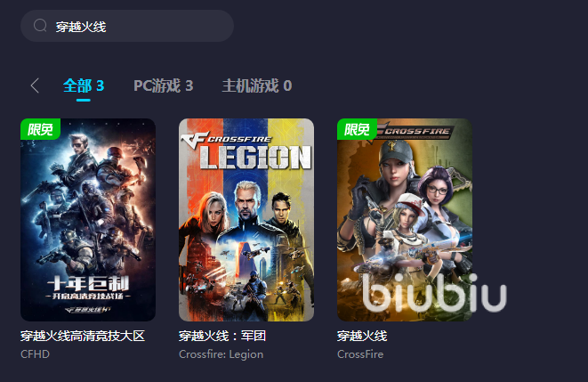Click the 穿越火线高清竞技大区 title
Image resolution: width=588 pixels, height=382 pixels.
pos(83,336)
